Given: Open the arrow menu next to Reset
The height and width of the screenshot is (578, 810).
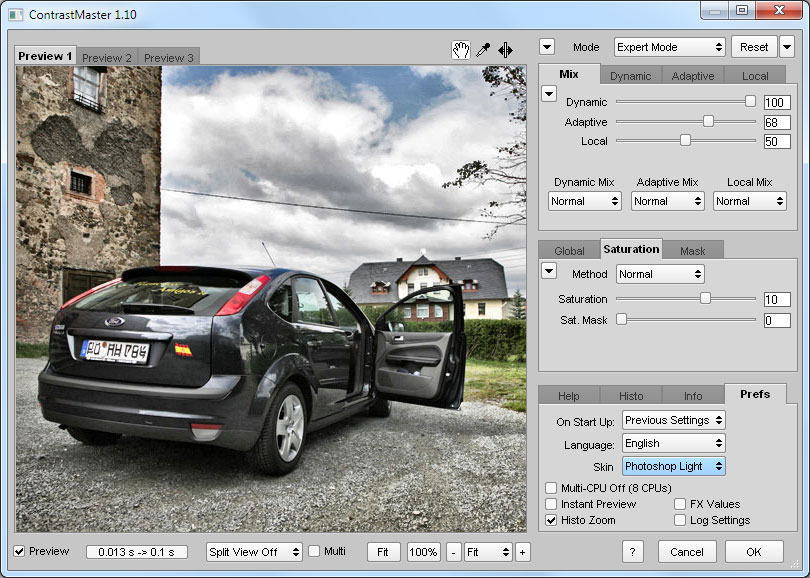Looking at the screenshot, I should click(786, 47).
